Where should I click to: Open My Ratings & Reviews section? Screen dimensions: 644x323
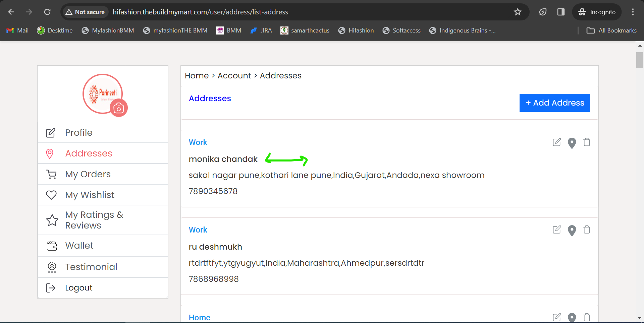click(x=103, y=220)
